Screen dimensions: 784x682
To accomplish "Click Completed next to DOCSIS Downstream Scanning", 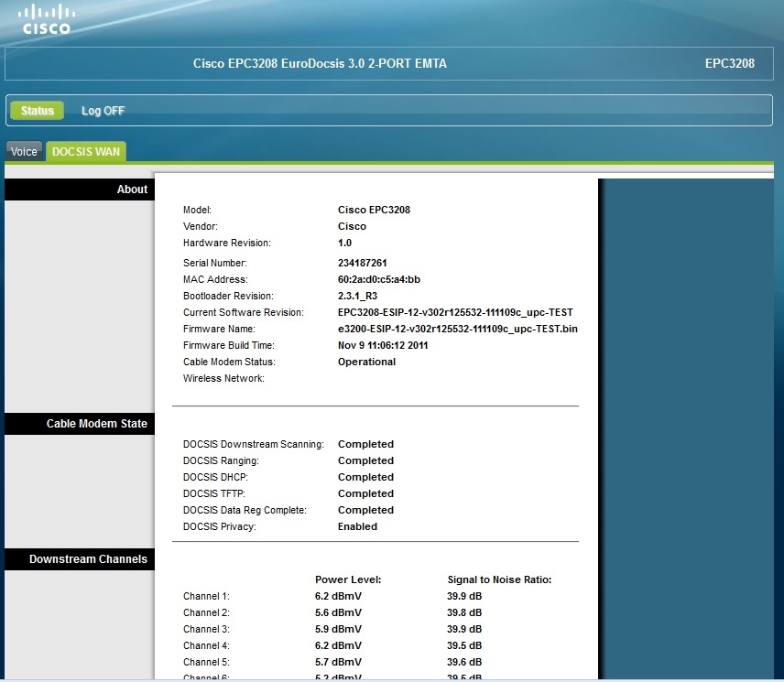I will click(x=365, y=444).
